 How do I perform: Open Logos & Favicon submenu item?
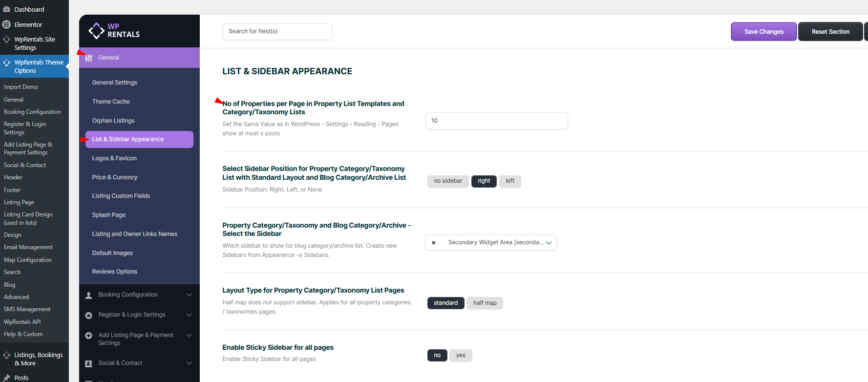click(114, 158)
